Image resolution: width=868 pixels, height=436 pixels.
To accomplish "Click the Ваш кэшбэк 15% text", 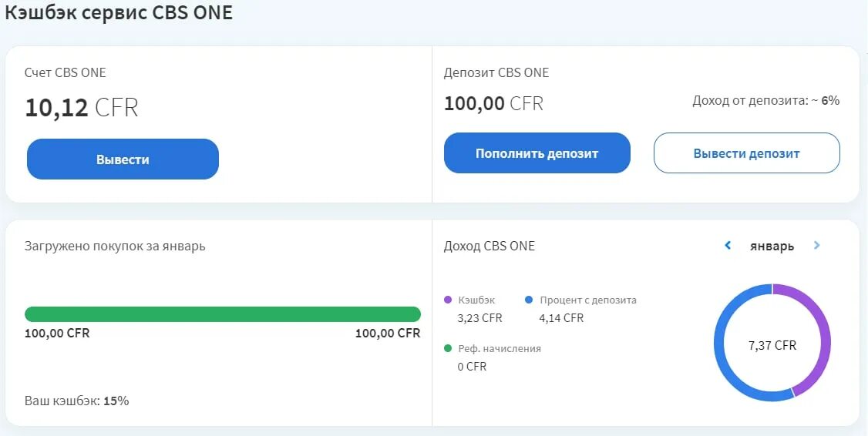I will 77,401.
